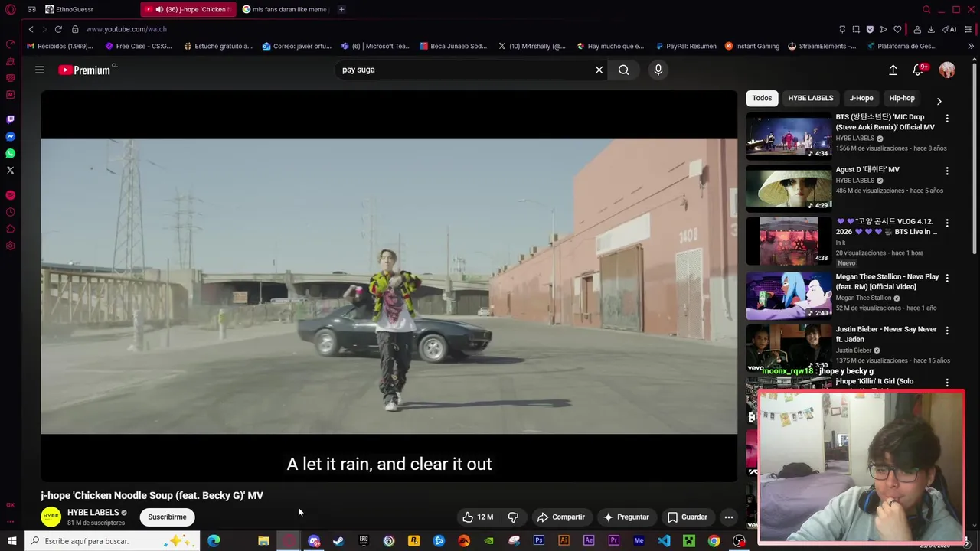Open Twitch in Opera sidebar

(10, 119)
